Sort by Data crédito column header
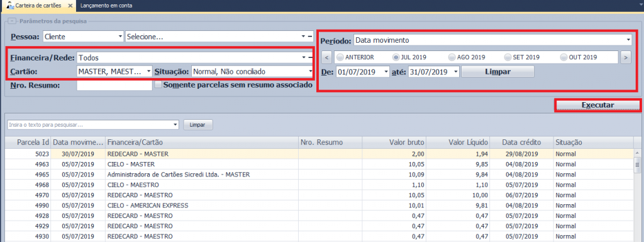The height and width of the screenshot is (242, 644). (521, 142)
